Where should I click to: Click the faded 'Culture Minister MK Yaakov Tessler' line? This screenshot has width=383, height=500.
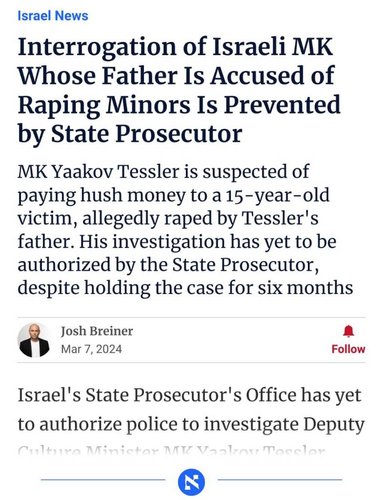coord(171,451)
